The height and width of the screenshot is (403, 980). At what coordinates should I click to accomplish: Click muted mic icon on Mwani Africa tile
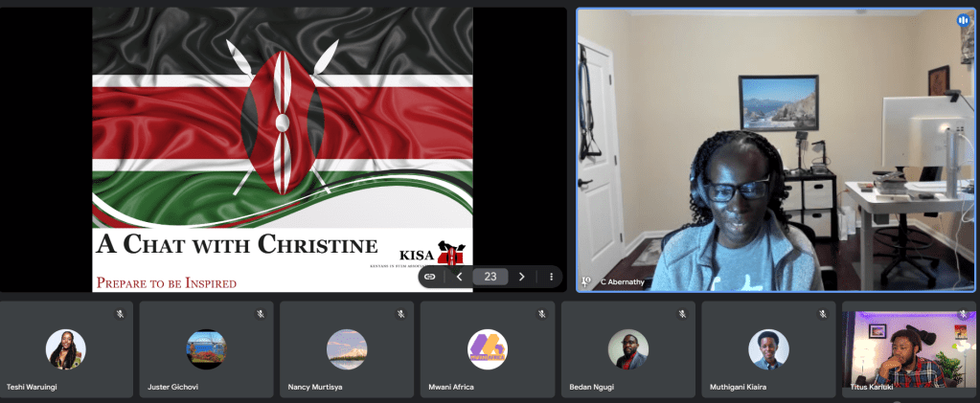point(542,314)
